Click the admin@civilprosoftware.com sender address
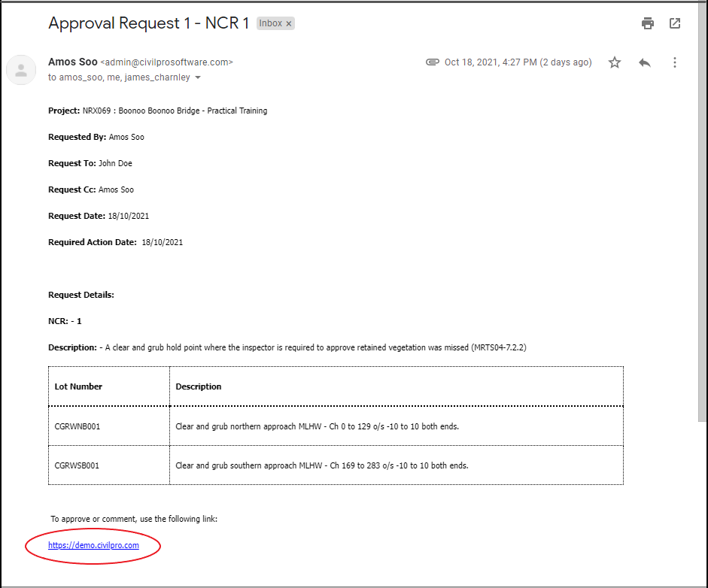 (x=166, y=62)
